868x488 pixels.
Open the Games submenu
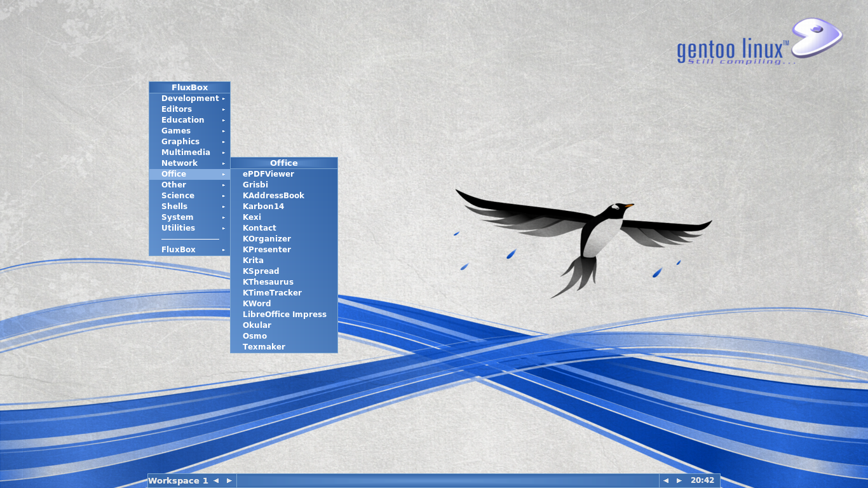[189, 131]
